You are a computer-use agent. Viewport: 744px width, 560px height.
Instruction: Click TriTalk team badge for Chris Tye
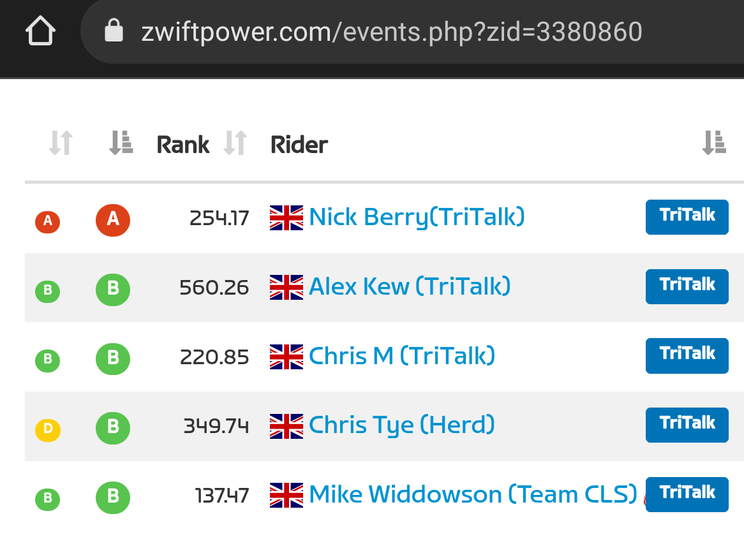[x=687, y=425]
